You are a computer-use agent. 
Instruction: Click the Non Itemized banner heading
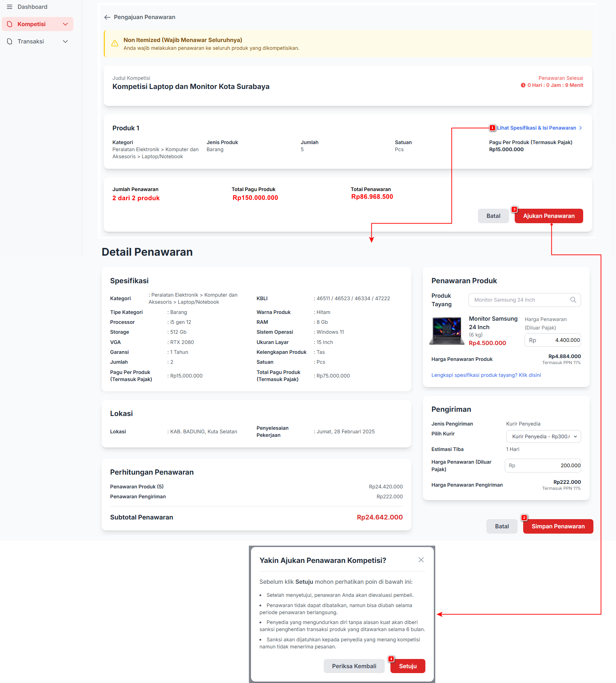(183, 40)
